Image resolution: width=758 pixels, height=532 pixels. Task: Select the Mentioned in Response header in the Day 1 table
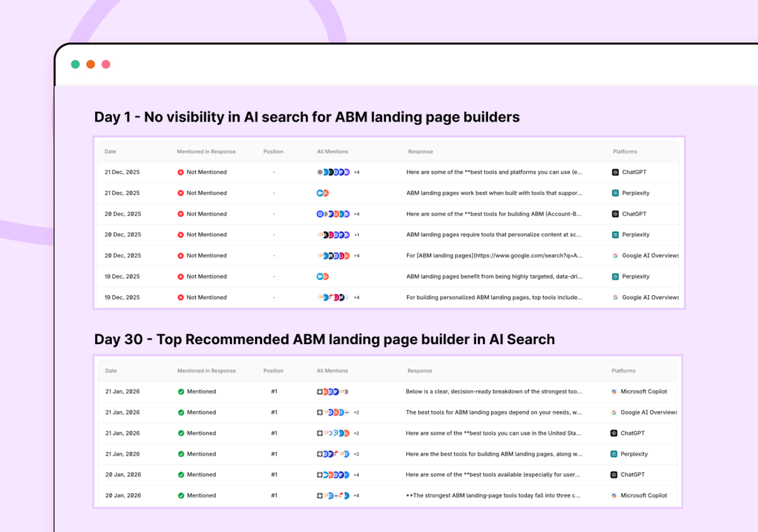206,151
